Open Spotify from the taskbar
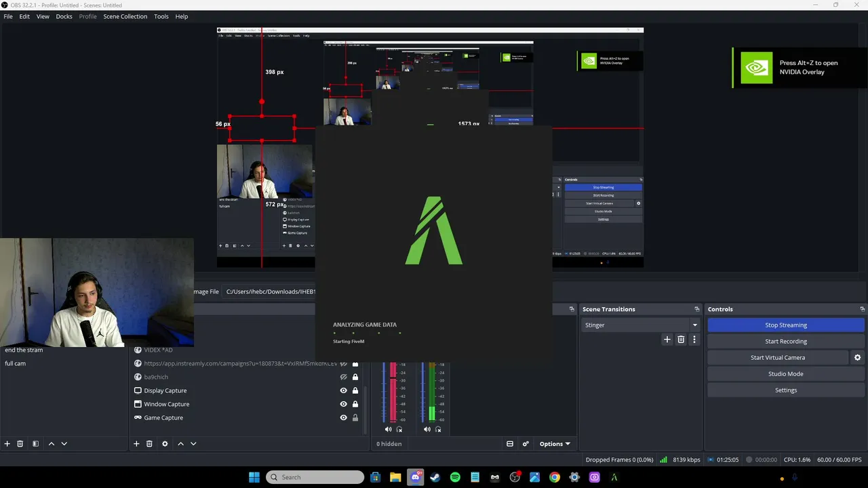 pyautogui.click(x=455, y=477)
